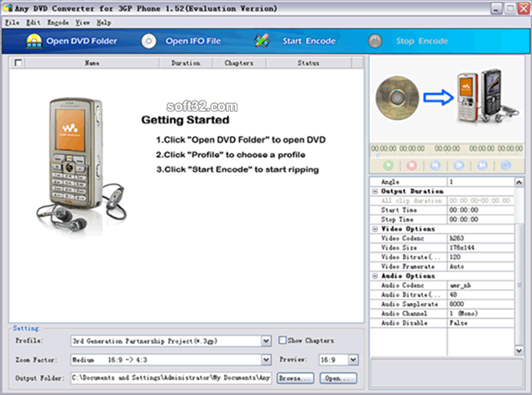Open the Zoom Factor dropdown
Screen dimensions: 532x395
click(266, 360)
